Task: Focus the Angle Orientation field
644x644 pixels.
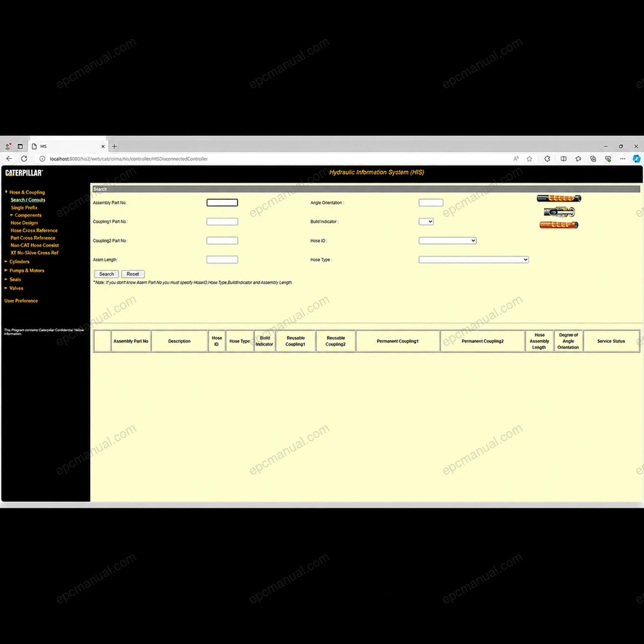Action: point(431,202)
